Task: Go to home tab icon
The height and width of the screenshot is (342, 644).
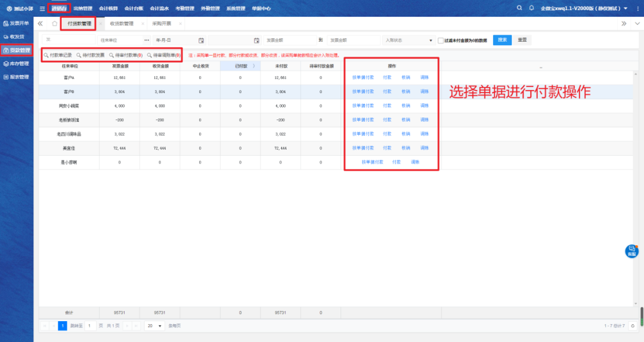Action: click(x=55, y=23)
